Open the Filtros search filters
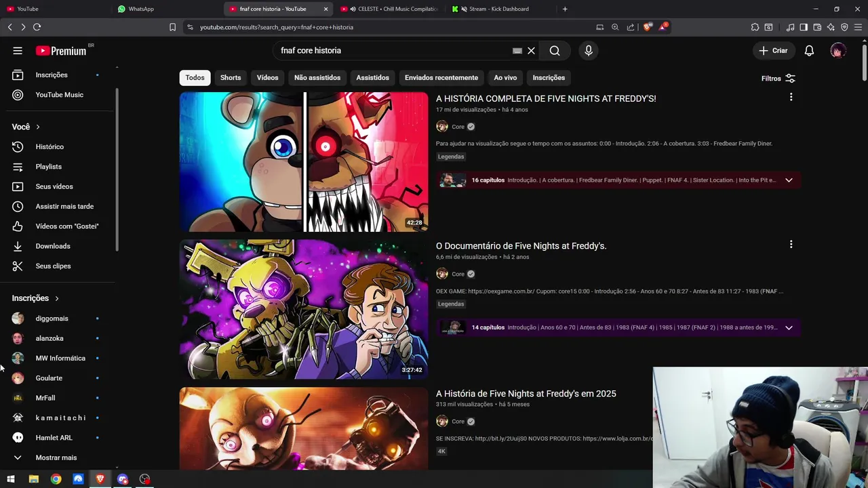The width and height of the screenshot is (868, 488). [x=778, y=78]
